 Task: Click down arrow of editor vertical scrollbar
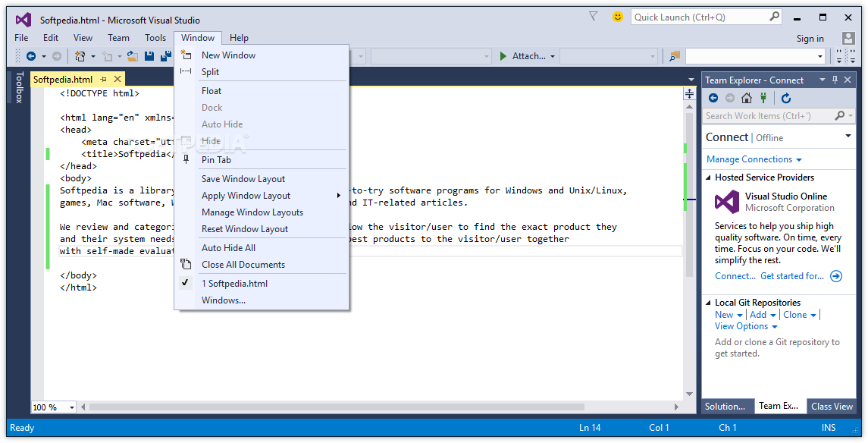[689, 394]
